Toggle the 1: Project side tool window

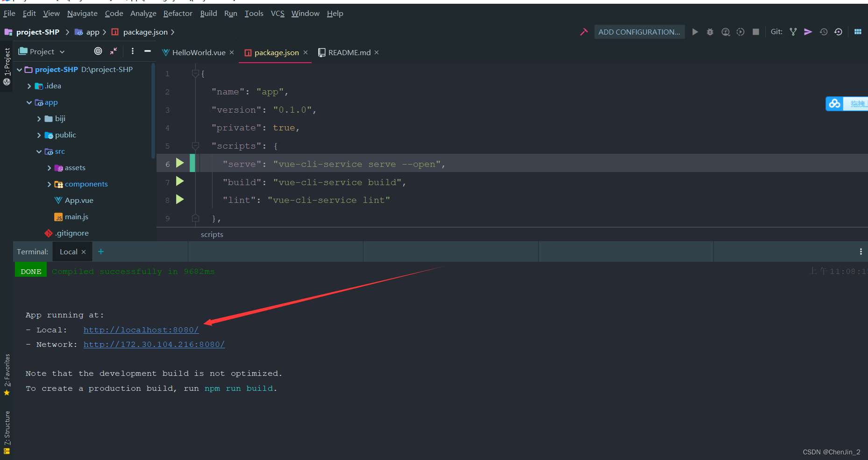point(7,65)
